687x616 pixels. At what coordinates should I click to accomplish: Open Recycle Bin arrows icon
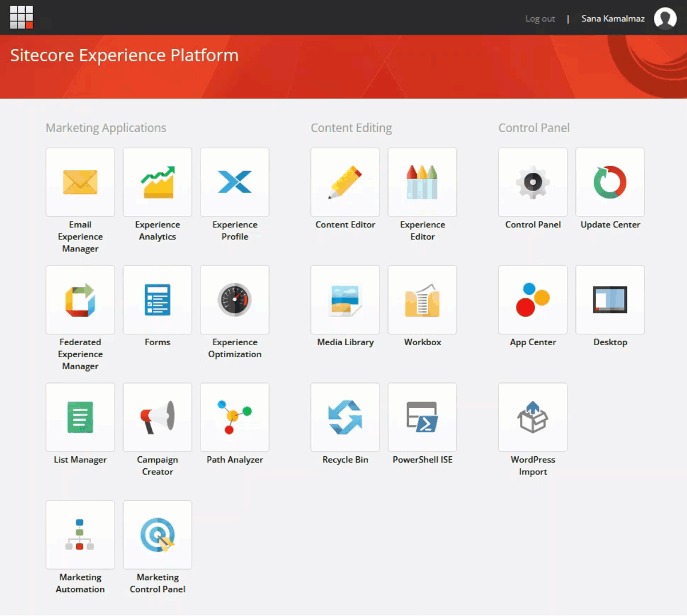coord(345,417)
